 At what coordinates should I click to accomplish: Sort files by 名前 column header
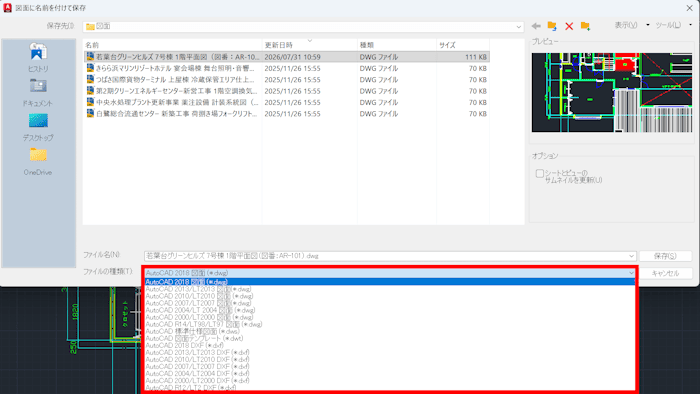pyautogui.click(x=173, y=45)
